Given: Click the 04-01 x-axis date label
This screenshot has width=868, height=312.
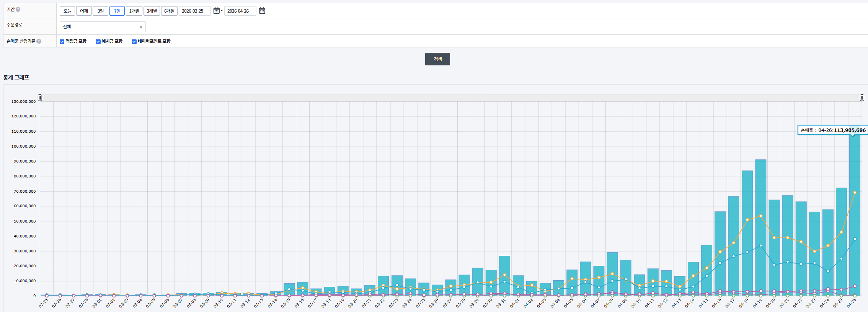Looking at the screenshot, I should (515, 303).
